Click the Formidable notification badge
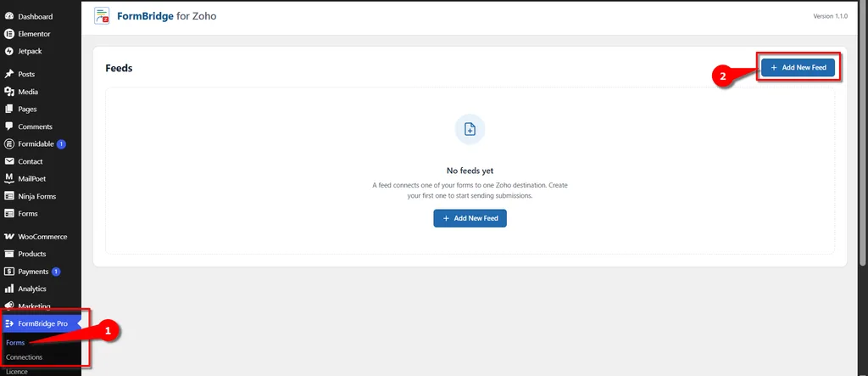The height and width of the screenshot is (376, 868). click(x=61, y=144)
